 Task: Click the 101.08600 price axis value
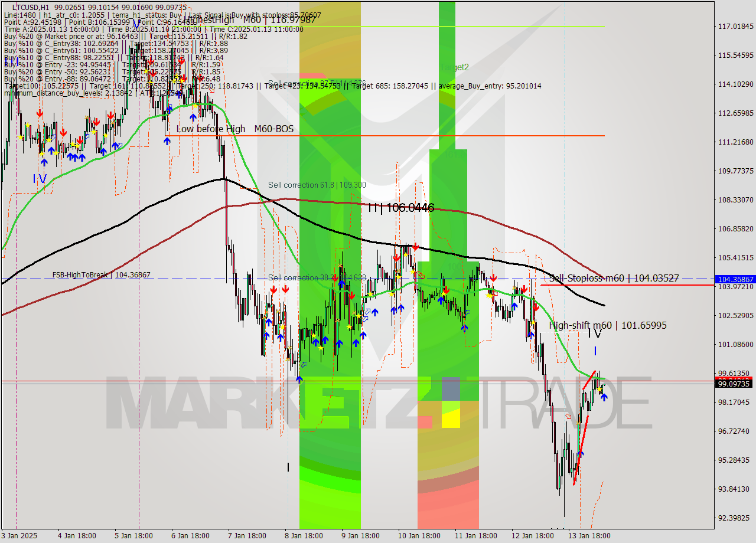pos(735,344)
